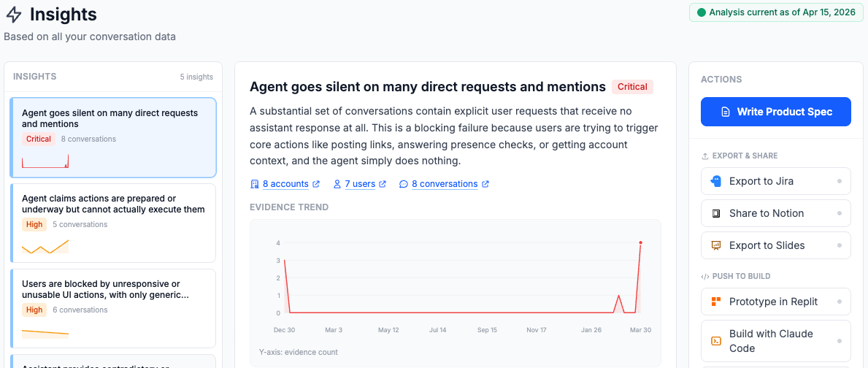Click the Insights lightning bolt icon
This screenshot has height=368, width=868.
(x=14, y=15)
